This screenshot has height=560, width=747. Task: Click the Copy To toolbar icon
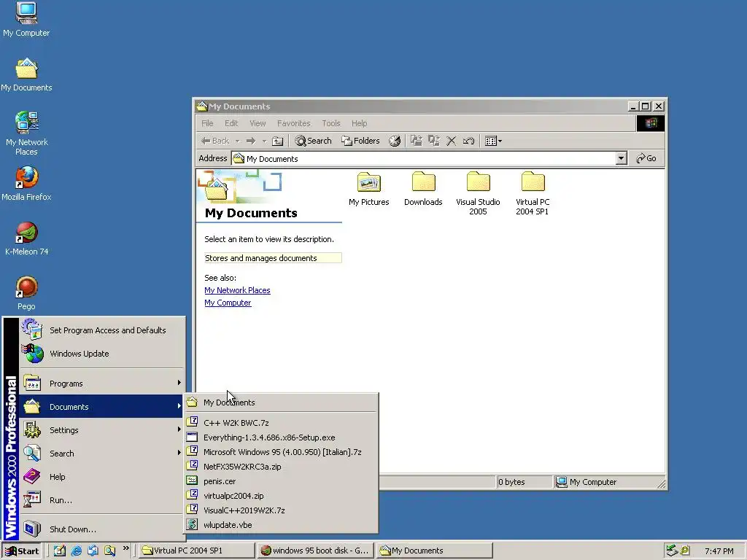(434, 141)
